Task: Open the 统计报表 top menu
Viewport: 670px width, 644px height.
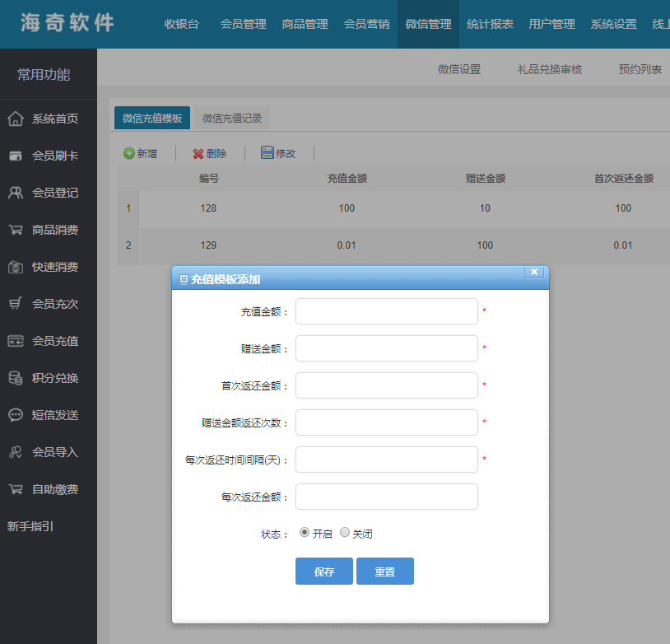Action: 490,24
